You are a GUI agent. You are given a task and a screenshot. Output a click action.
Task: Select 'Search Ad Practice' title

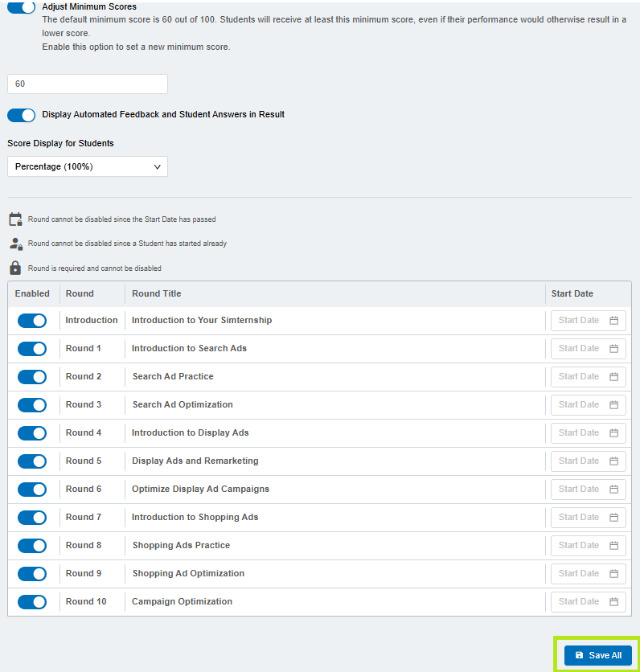coord(173,376)
